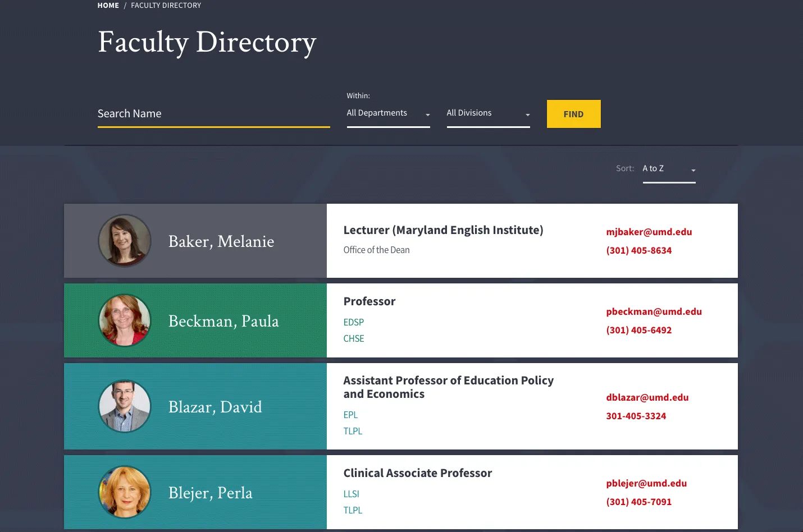Open the Blejer, Perla name link
This screenshot has width=803, height=532.
pos(211,493)
